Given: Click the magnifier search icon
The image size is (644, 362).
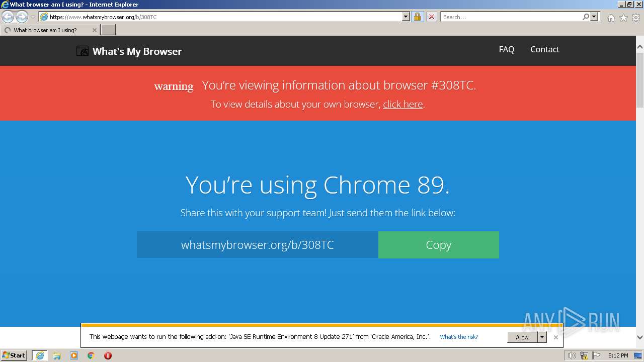Looking at the screenshot, I should click(x=586, y=17).
